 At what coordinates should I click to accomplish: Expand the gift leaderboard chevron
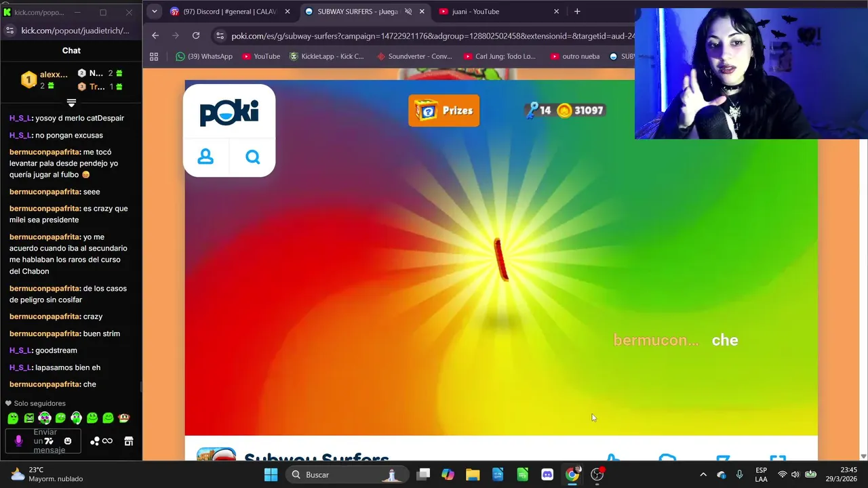[71, 103]
